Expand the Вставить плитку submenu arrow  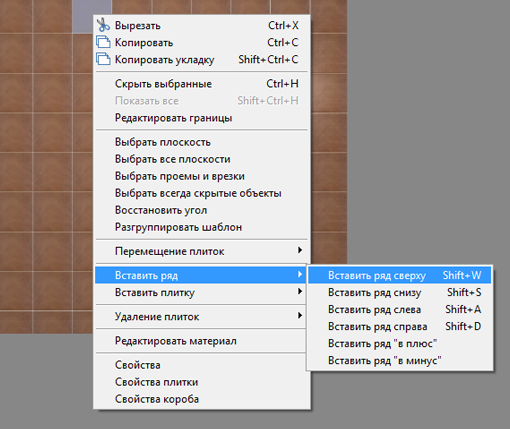[x=300, y=292]
